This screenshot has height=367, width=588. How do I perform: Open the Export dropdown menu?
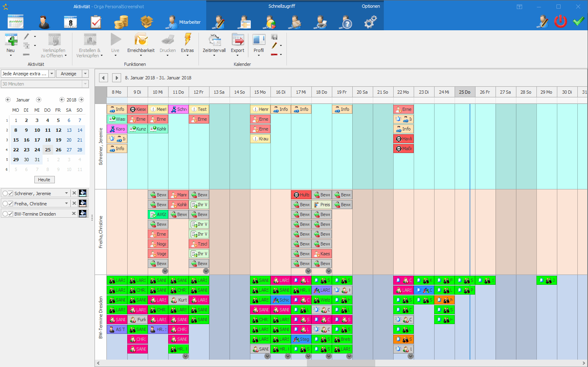tap(237, 56)
